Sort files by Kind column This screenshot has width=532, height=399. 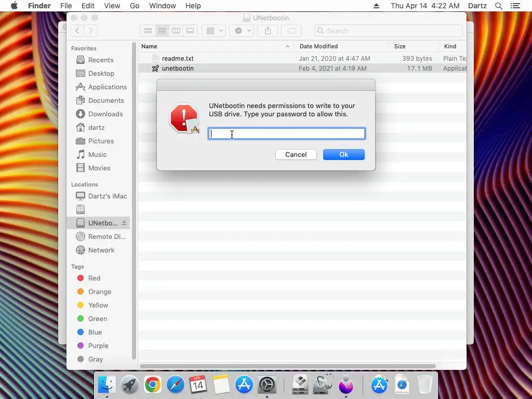click(x=453, y=46)
